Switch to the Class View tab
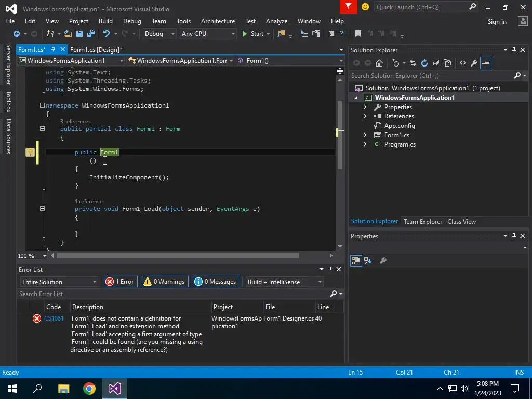Image resolution: width=532 pixels, height=399 pixels. (461, 221)
